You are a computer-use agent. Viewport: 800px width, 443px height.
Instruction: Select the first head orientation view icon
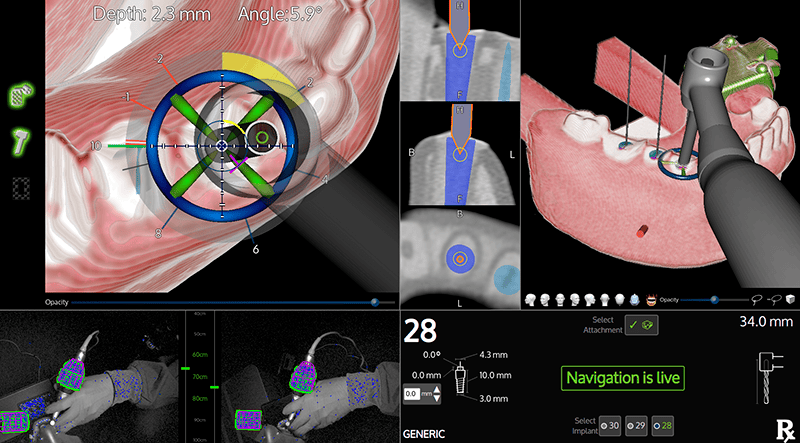tap(529, 299)
